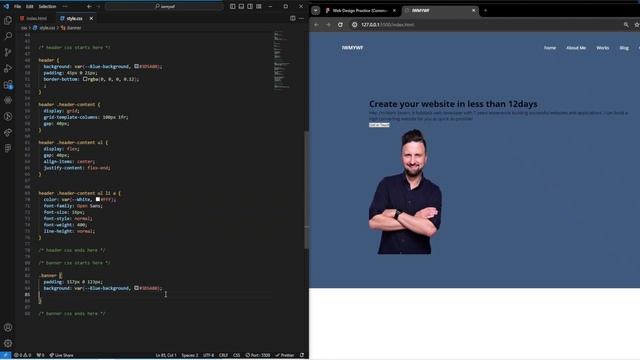Close the IWMYWF browser tab

tap(473, 11)
